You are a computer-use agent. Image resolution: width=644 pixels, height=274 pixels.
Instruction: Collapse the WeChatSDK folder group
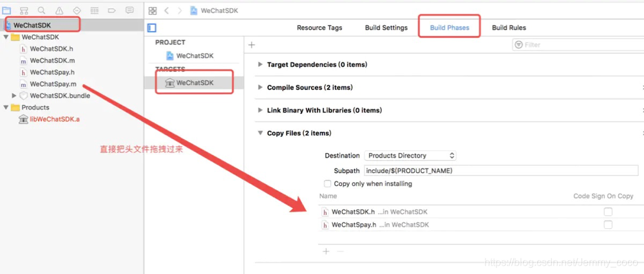point(6,37)
